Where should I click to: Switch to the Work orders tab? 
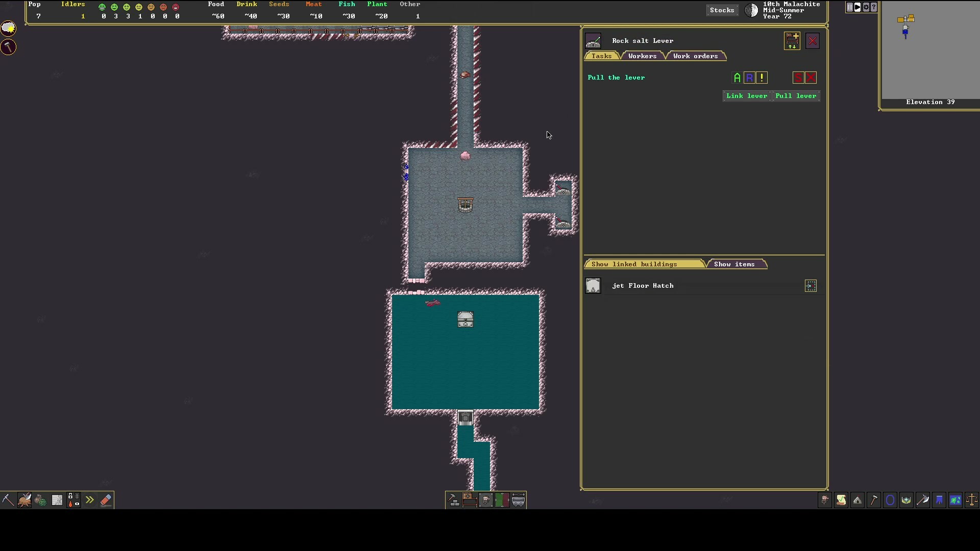coord(695,56)
